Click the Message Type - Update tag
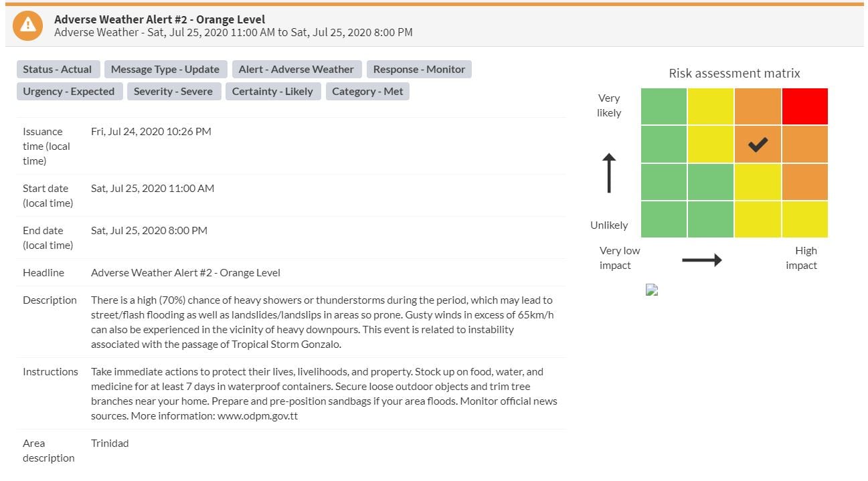Image resolution: width=868 pixels, height=481 pixels. click(x=165, y=70)
